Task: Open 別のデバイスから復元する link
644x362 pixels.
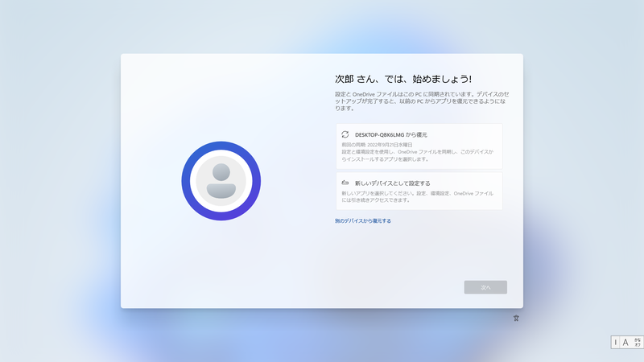Action: coord(363,220)
